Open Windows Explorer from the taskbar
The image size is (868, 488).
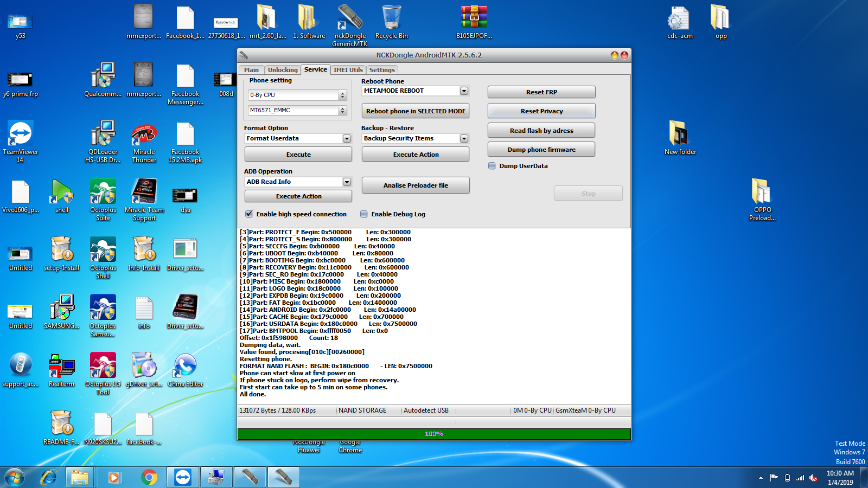pos(80,477)
